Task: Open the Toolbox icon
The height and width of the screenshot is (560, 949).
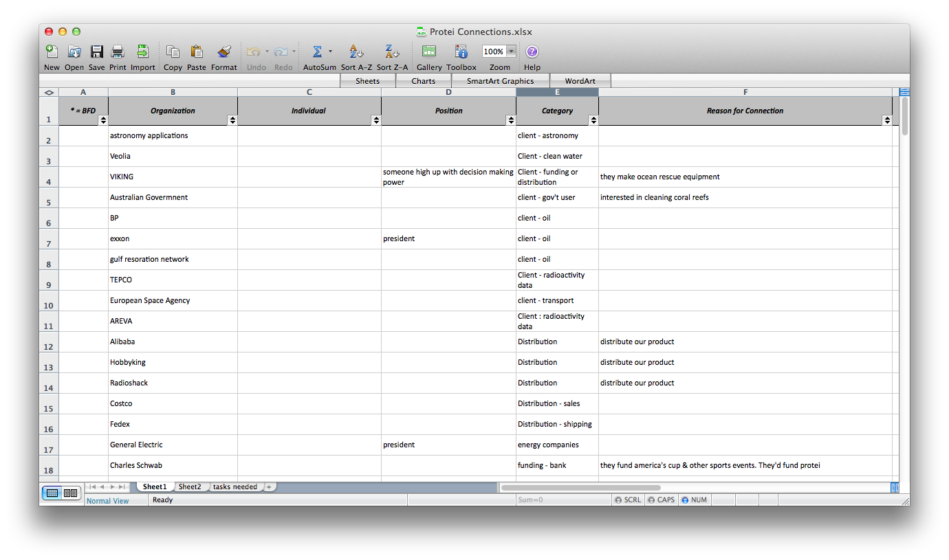Action: tap(461, 52)
